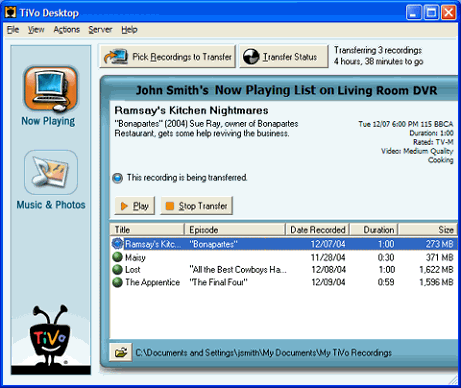Click the blue transferring icon on Ramsay's row

(x=117, y=244)
